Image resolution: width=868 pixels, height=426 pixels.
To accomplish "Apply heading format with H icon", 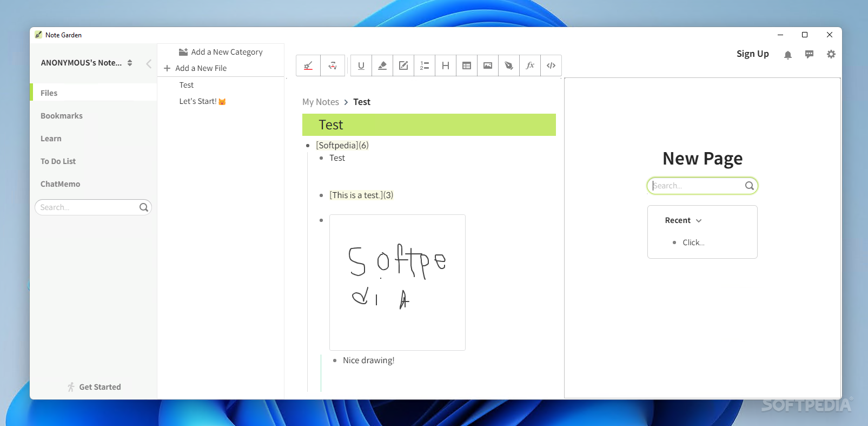I will 446,65.
